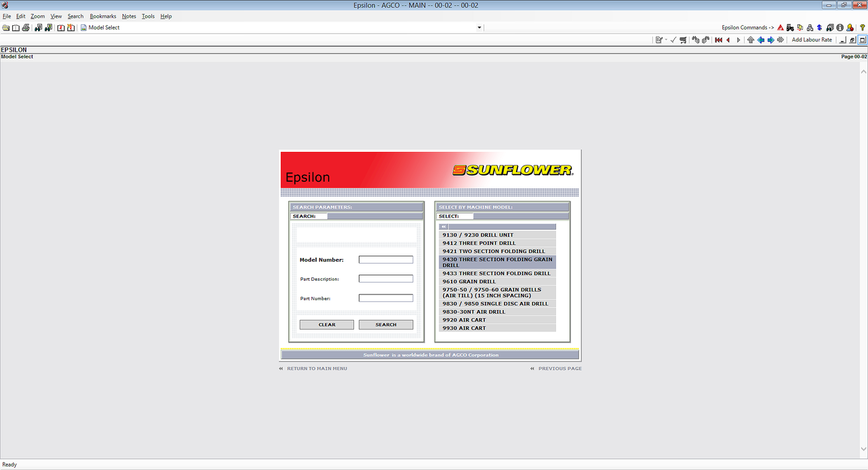Select 9610 GRAIN DRILL
The width and height of the screenshot is (868, 470).
pyautogui.click(x=497, y=281)
